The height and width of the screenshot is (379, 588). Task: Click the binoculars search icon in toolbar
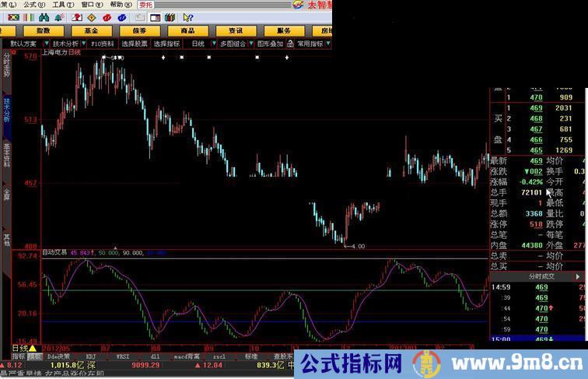44,16
